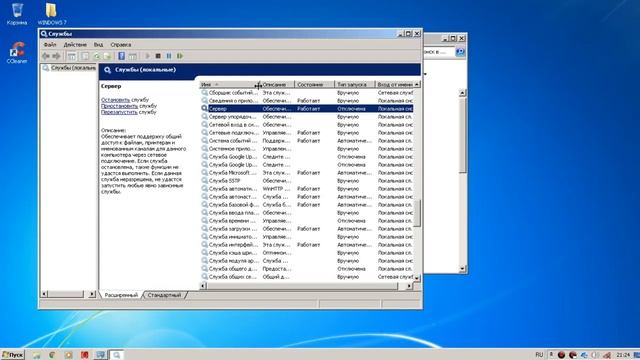Screen dimensions: 640x360
Task: Switch to the Расширенный tab
Action: pos(121,295)
